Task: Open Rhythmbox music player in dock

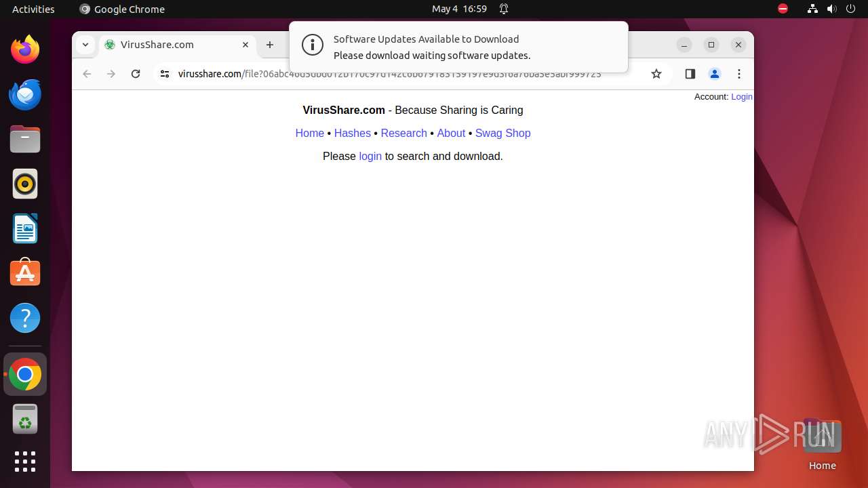Action: 25,184
